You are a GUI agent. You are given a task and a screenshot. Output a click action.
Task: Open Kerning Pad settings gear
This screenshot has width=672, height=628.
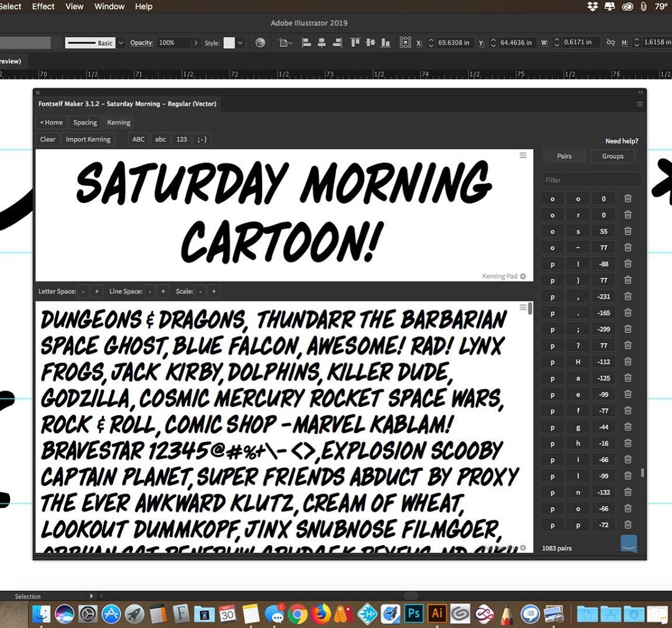coord(523,276)
